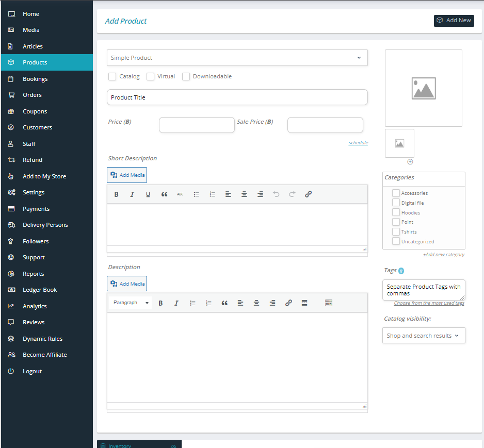Open Orders in the sidebar
484x448 pixels.
(32, 95)
